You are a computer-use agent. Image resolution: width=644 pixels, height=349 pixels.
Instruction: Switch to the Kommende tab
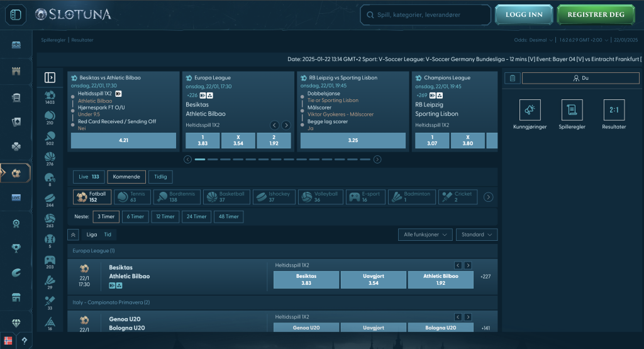126,177
